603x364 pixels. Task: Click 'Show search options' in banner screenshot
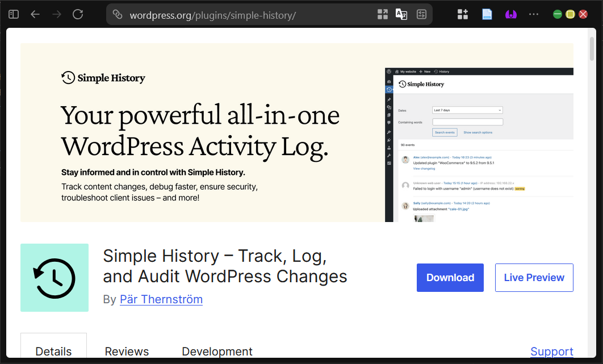pos(478,132)
